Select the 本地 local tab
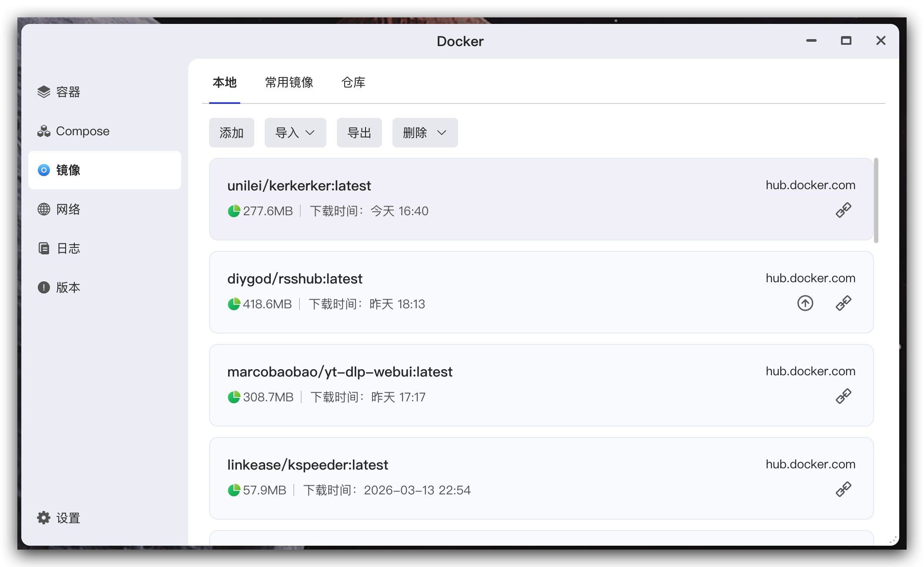924x567 pixels. click(225, 82)
